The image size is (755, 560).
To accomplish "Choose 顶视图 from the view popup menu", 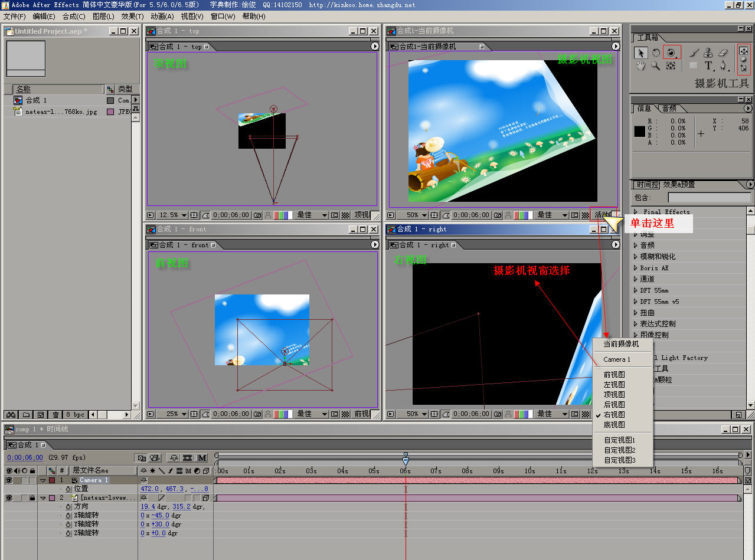I will [x=614, y=395].
